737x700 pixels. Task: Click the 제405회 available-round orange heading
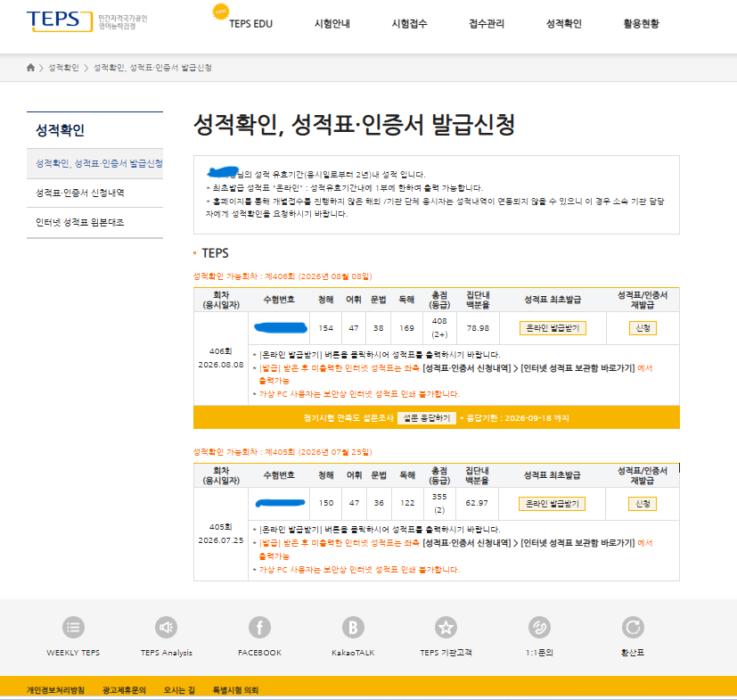tap(283, 452)
